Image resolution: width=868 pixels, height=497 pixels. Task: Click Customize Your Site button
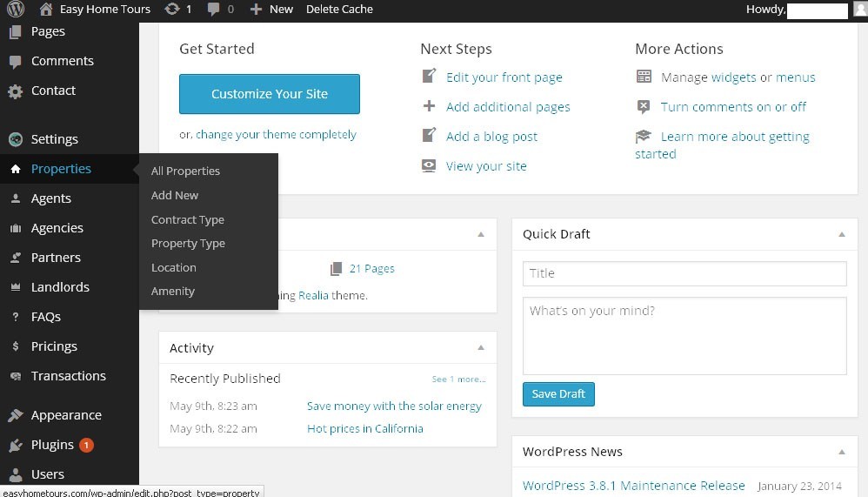click(x=270, y=94)
